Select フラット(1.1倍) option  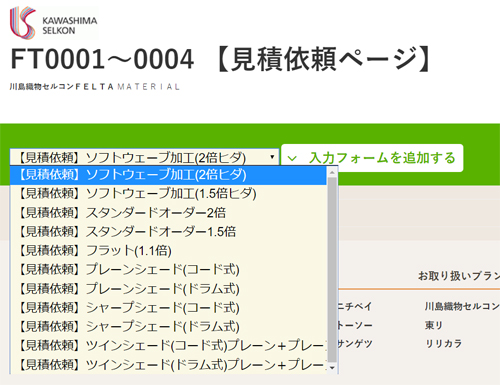click(x=168, y=250)
